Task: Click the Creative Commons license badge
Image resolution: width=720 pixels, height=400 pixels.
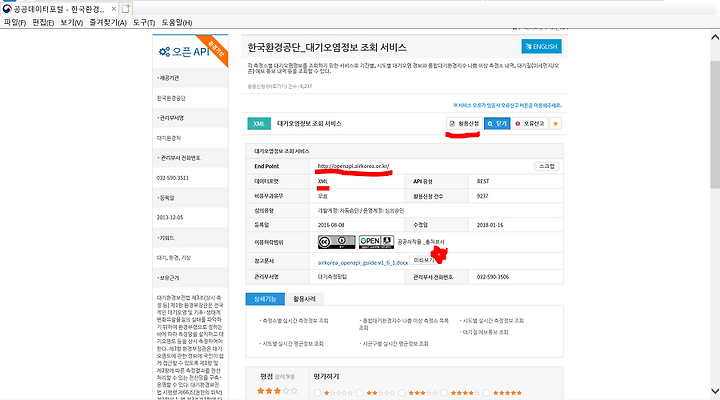Action: [337, 242]
